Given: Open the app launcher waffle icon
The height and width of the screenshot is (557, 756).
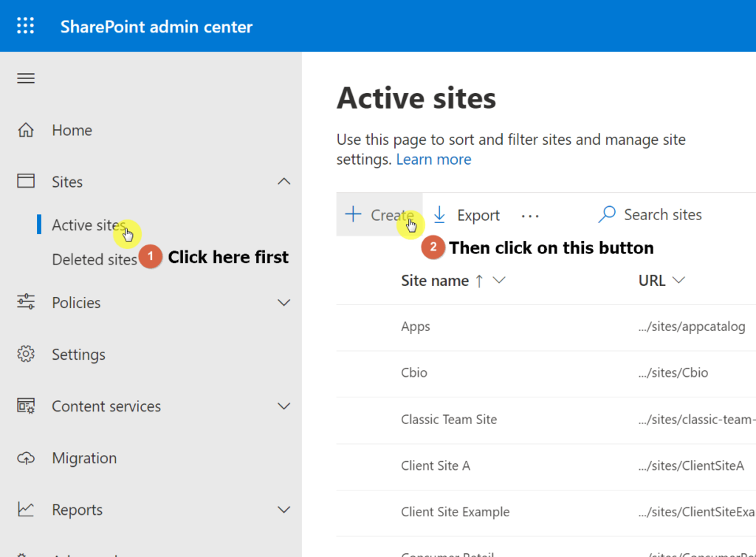Looking at the screenshot, I should click(x=26, y=26).
